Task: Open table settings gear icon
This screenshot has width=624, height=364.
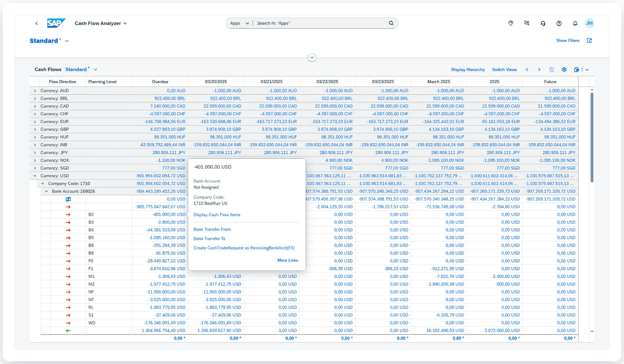Action: tap(564, 70)
